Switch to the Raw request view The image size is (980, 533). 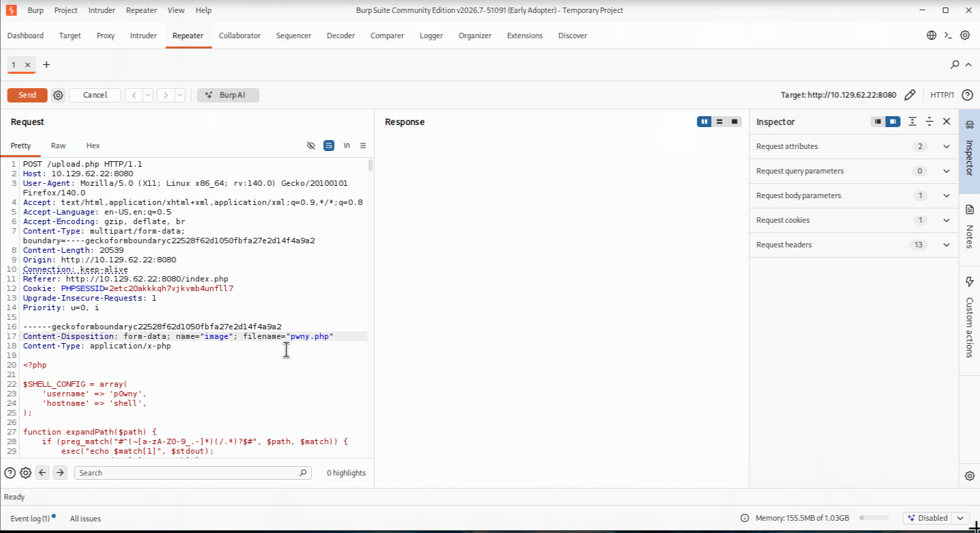tap(58, 146)
